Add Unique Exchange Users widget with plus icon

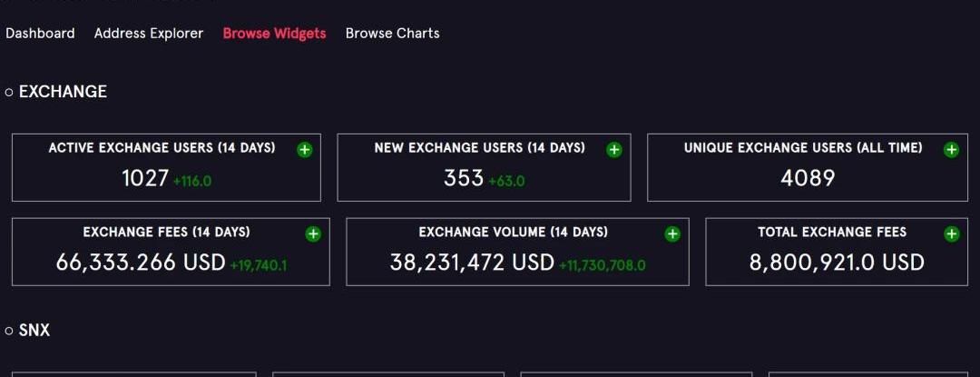point(951,150)
